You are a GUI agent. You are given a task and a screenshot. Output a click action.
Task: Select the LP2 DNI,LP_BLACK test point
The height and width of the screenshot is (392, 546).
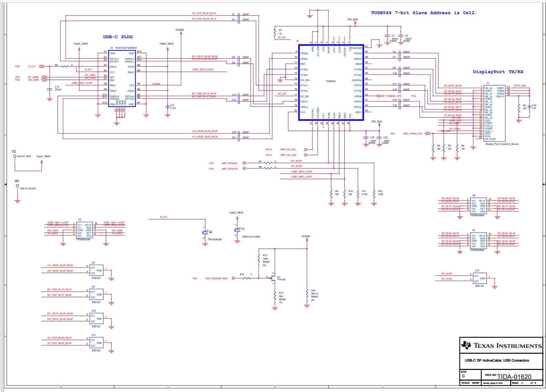(18, 186)
